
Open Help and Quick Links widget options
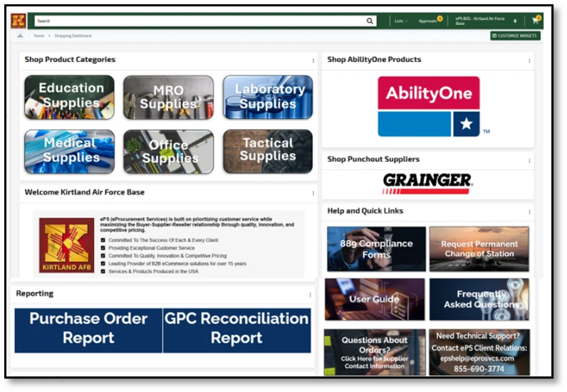pyautogui.click(x=529, y=212)
